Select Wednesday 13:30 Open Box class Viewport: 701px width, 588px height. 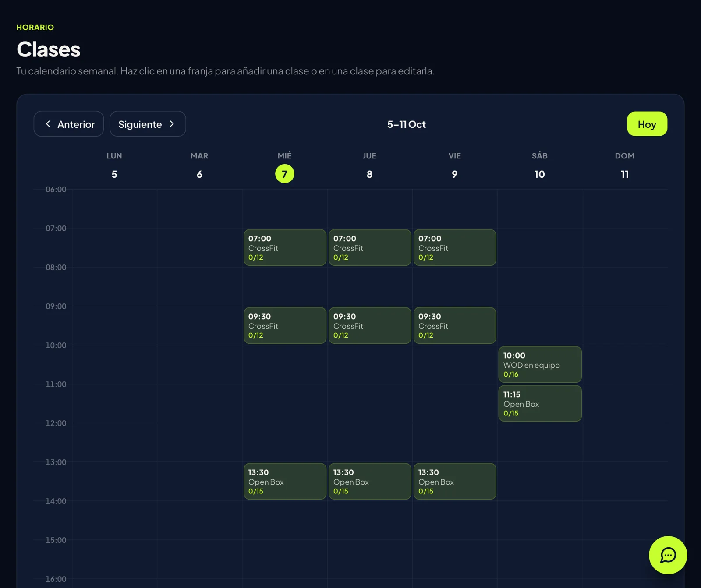[285, 481]
